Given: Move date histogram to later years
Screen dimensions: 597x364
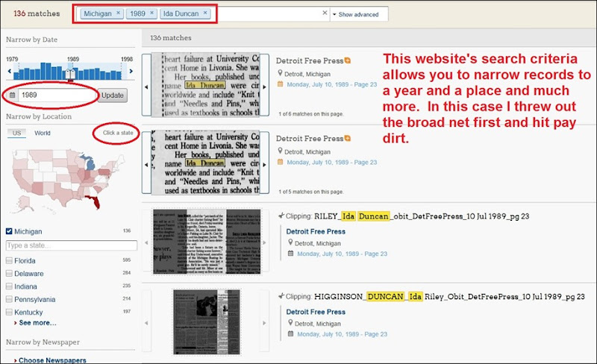Looking at the screenshot, I should coord(131,71).
